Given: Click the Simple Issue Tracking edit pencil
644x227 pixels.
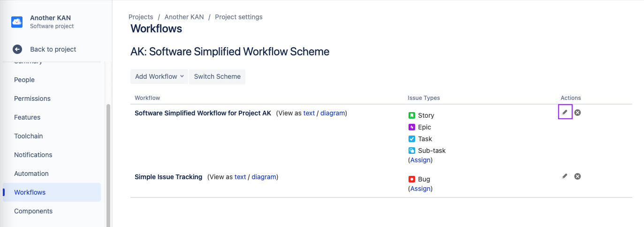Looking at the screenshot, I should click(x=565, y=176).
